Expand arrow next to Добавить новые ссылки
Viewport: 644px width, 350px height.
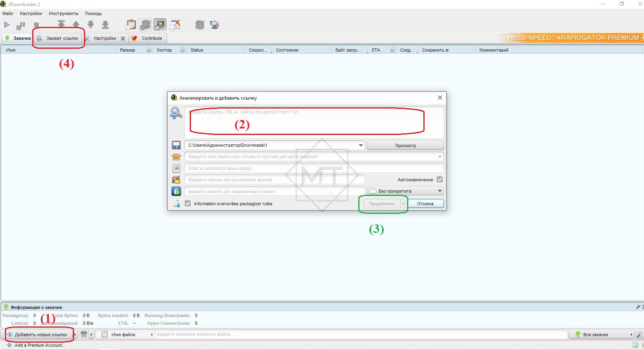pos(75,335)
